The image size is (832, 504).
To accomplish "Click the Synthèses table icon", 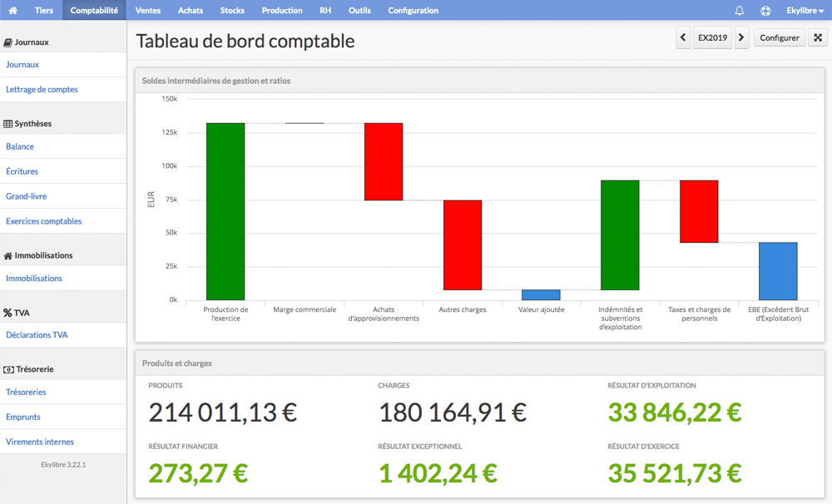I will [8, 124].
